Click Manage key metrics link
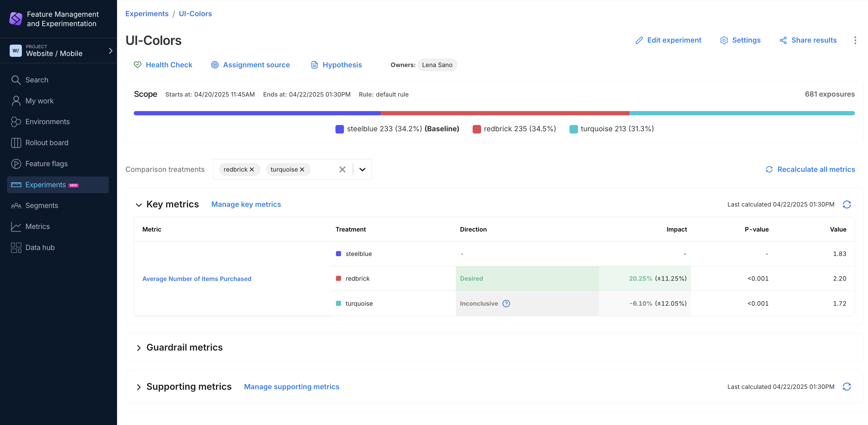 pyautogui.click(x=246, y=204)
